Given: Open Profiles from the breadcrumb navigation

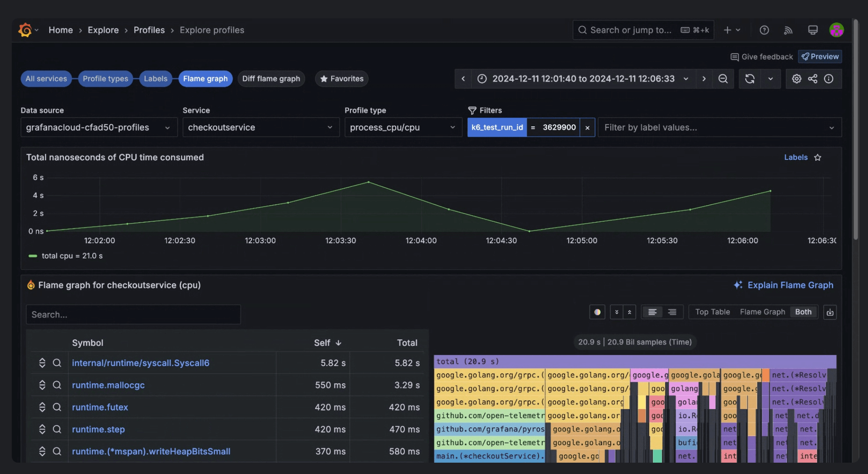Looking at the screenshot, I should [149, 30].
